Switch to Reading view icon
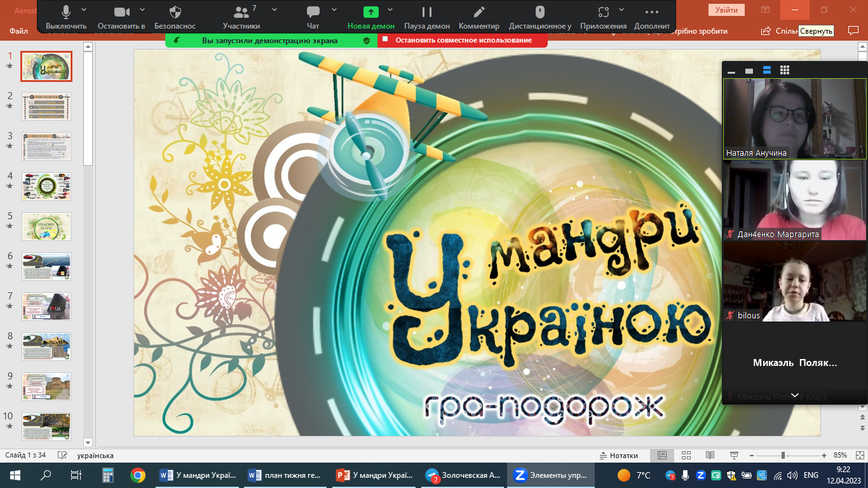868x488 pixels. 710,456
